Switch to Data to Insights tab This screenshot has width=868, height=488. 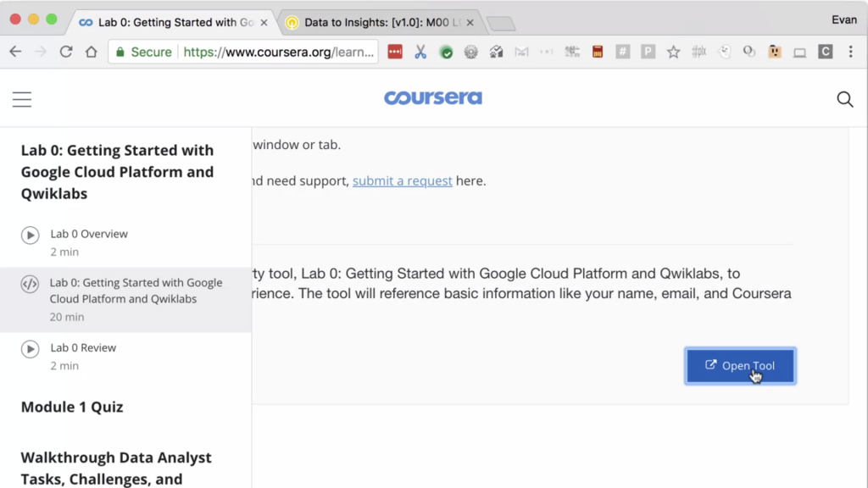[x=377, y=23]
